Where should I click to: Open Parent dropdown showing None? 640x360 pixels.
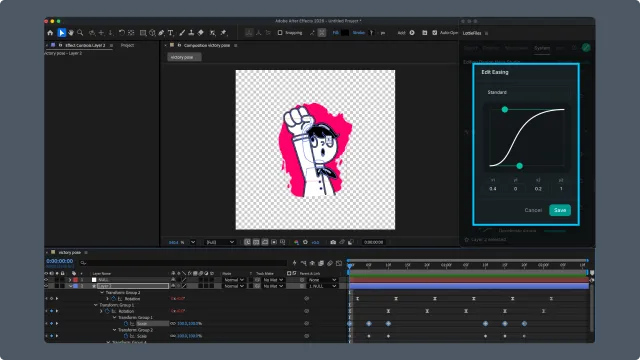322,280
